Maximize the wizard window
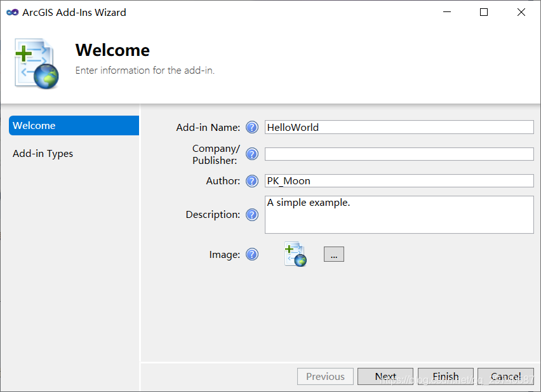541x392 pixels. 484,12
